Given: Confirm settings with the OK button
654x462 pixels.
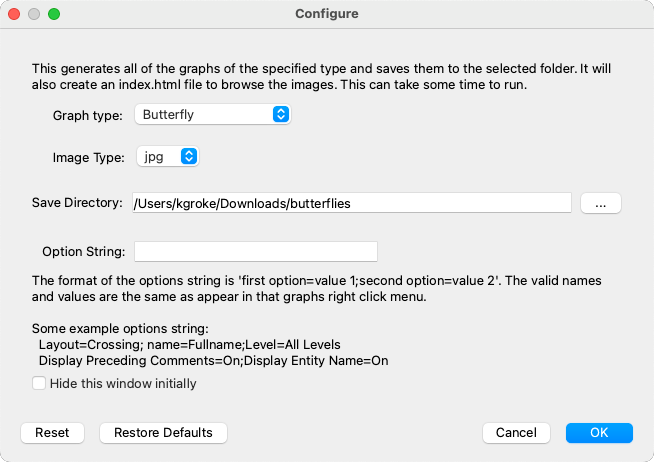Looking at the screenshot, I should (x=599, y=433).
